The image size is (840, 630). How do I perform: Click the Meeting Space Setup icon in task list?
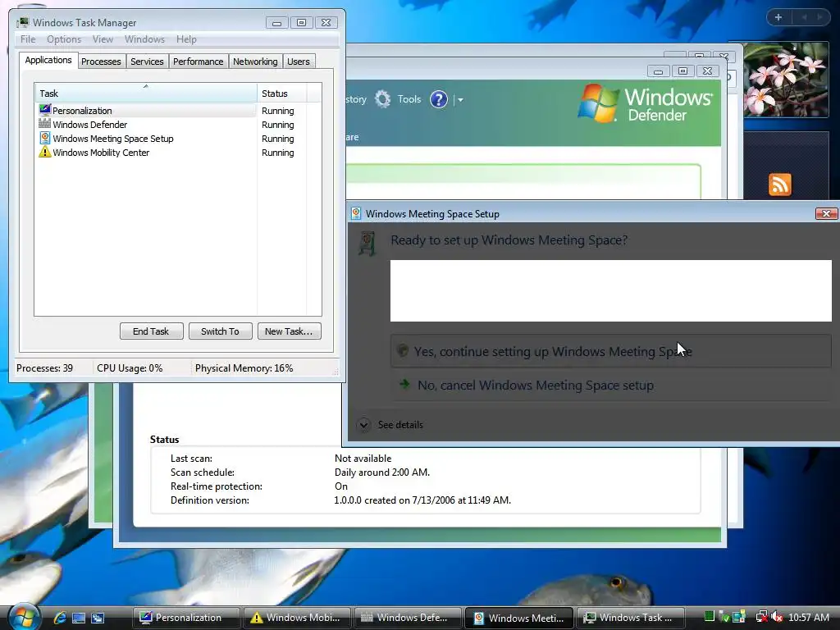[x=45, y=138]
